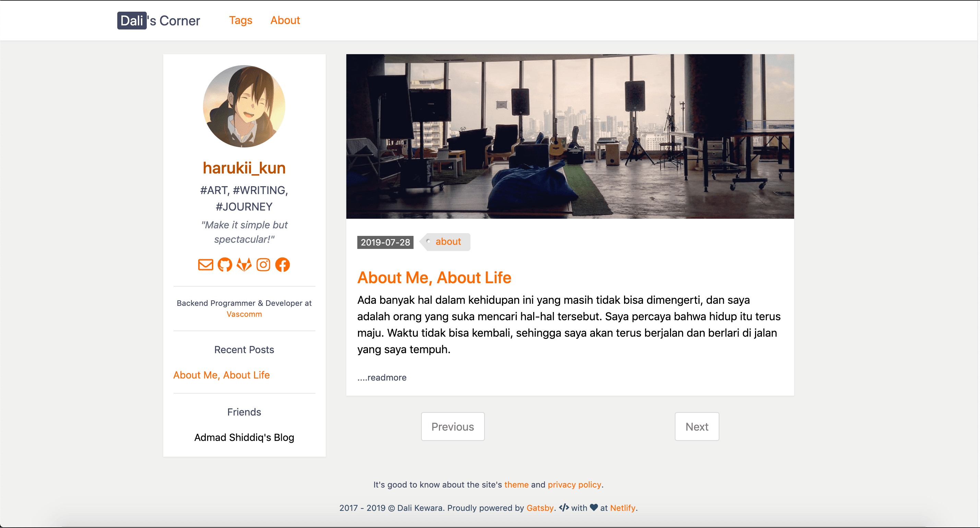Visit Admad Shiddiq's Blog link
This screenshot has height=528, width=980.
[244, 437]
